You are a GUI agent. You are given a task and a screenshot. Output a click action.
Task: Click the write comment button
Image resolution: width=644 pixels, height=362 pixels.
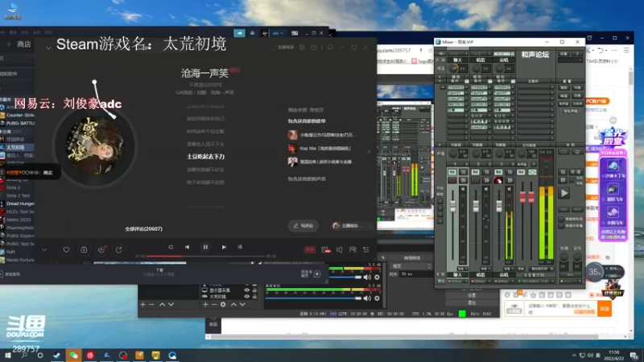pos(303,226)
